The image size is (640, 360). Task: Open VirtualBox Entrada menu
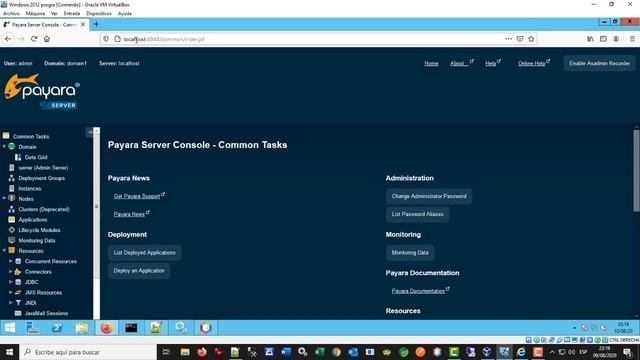point(72,13)
